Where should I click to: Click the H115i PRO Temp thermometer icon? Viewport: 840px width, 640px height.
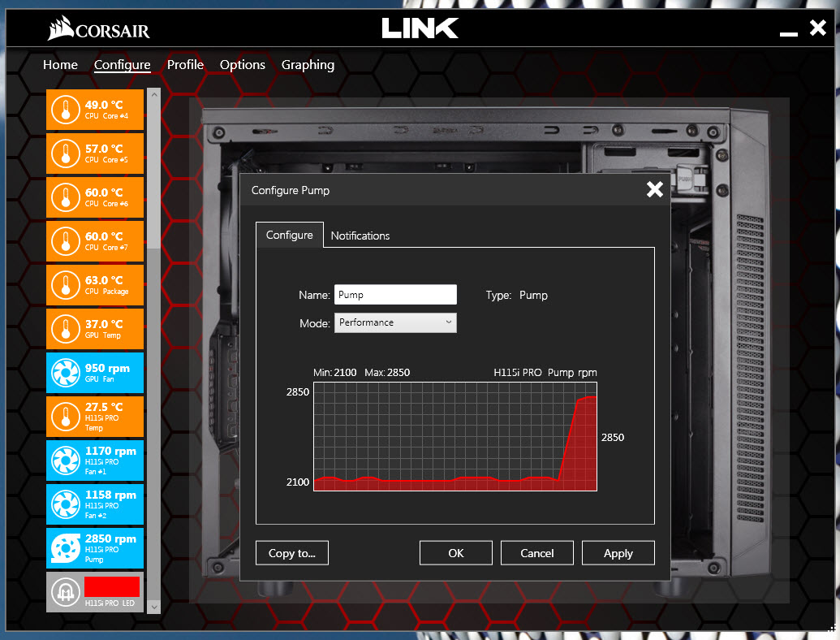tap(66, 417)
